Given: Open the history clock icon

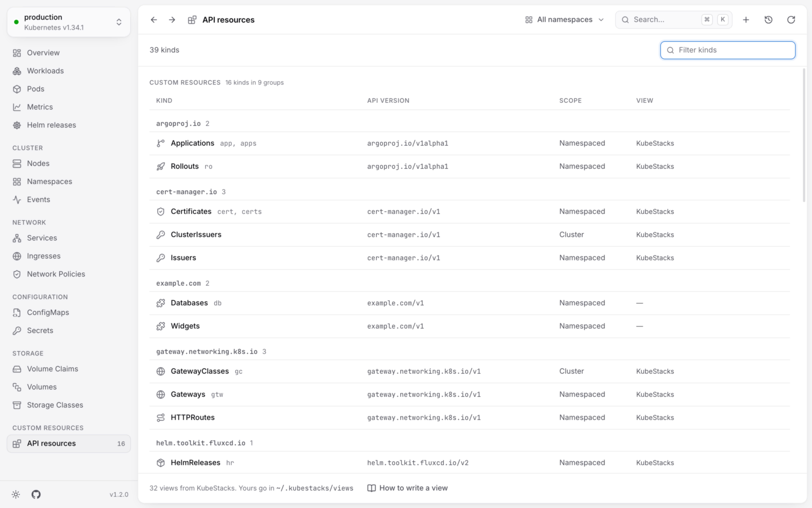Looking at the screenshot, I should (x=769, y=20).
